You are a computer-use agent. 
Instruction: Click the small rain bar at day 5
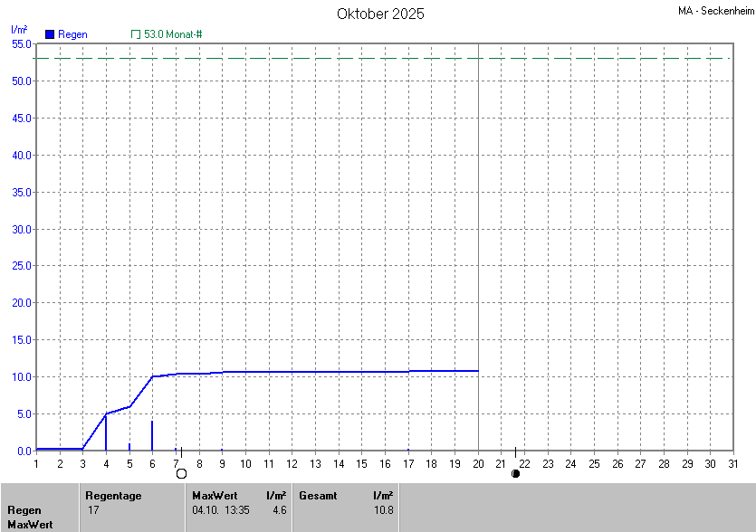(129, 446)
